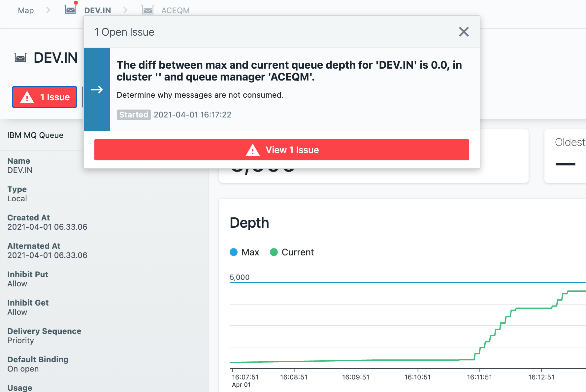Click the Depth chart title
The height and width of the screenshot is (392, 586).
point(249,223)
